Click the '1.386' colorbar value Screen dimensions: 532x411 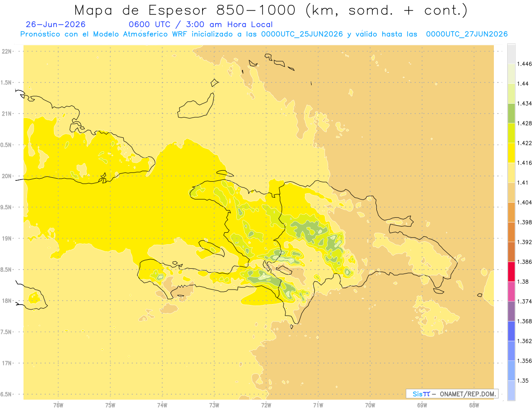(x=525, y=262)
